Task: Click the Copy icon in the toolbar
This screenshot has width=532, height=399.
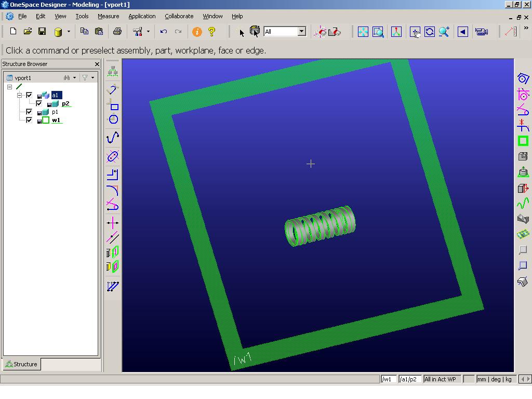Action: (x=84, y=32)
